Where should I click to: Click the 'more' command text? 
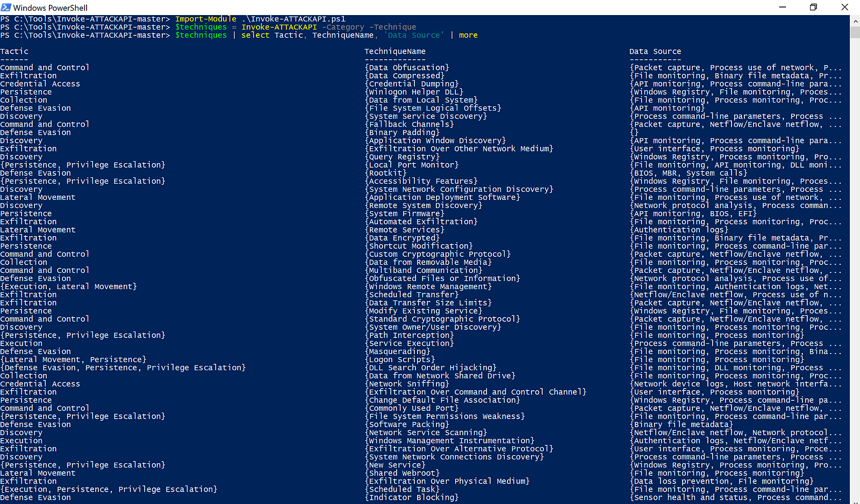point(468,35)
